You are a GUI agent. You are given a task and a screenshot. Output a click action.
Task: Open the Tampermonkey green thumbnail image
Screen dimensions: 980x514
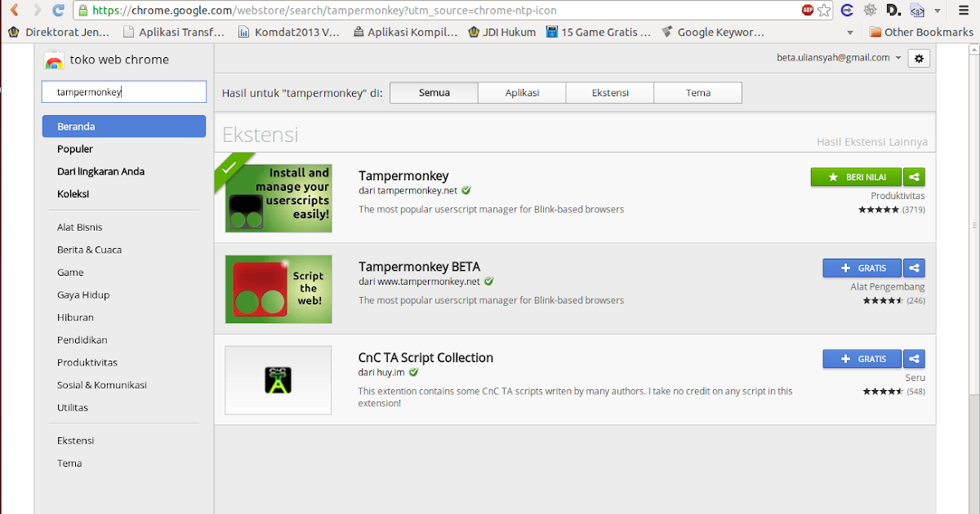pos(278,198)
